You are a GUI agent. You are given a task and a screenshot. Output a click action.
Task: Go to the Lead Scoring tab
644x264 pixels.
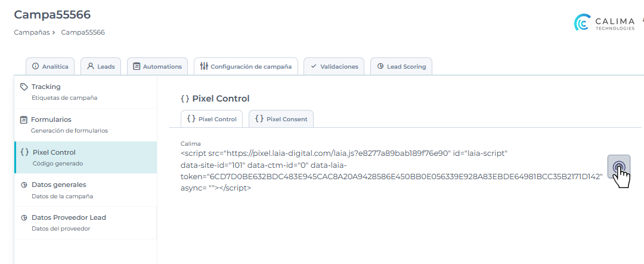coord(401,66)
